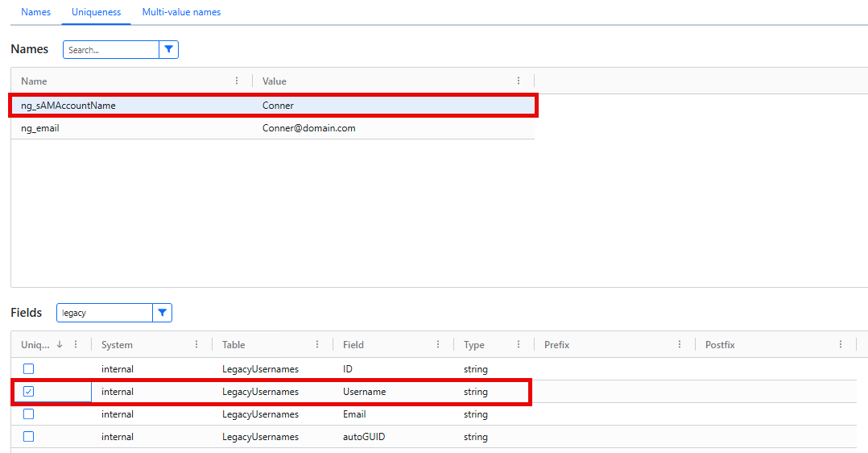Click the Field cell reading autoGUID
868x453 pixels.
coord(364,437)
